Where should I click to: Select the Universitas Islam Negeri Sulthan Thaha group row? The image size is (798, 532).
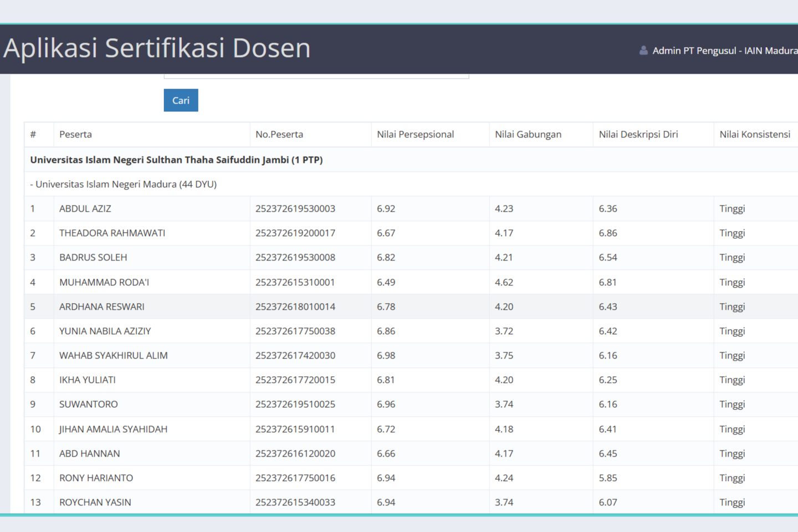pos(176,160)
